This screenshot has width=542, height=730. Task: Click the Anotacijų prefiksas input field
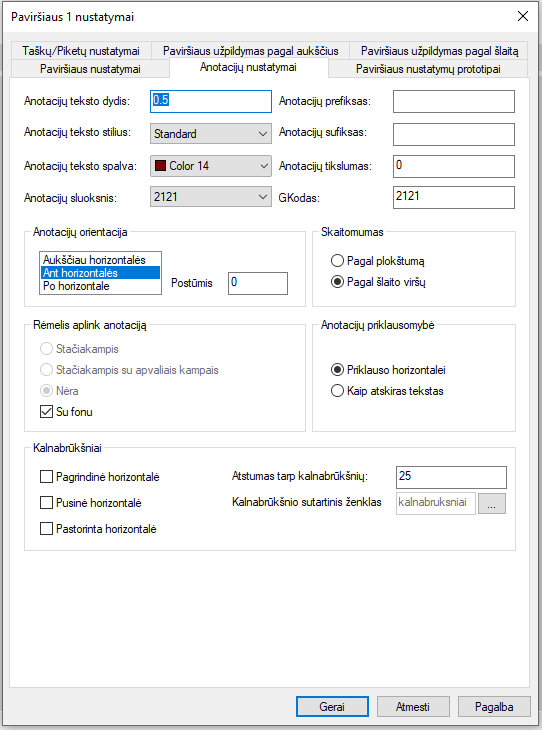454,101
